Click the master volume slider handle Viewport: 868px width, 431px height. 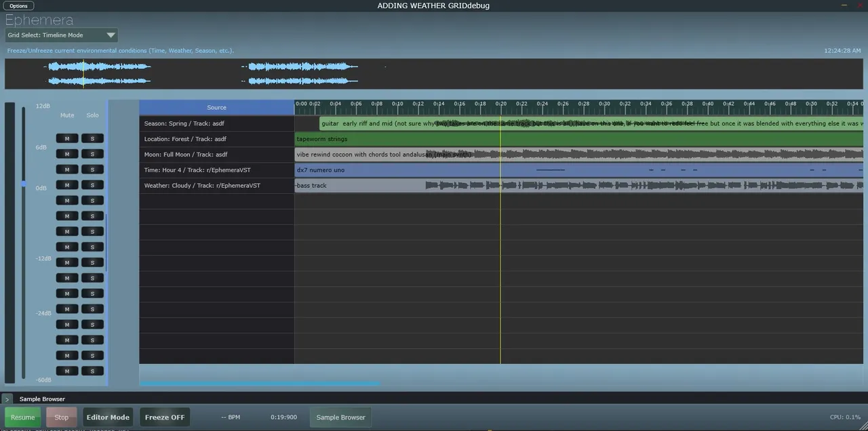[24, 184]
